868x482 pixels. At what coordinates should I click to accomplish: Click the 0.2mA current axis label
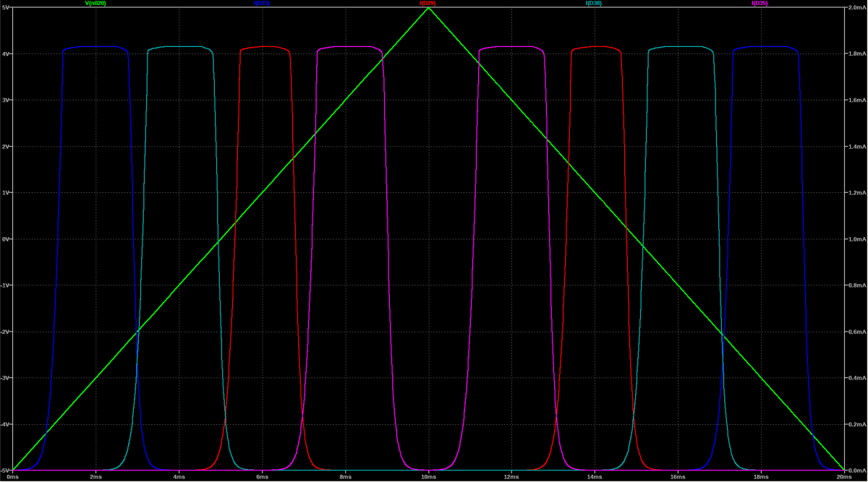[856, 423]
